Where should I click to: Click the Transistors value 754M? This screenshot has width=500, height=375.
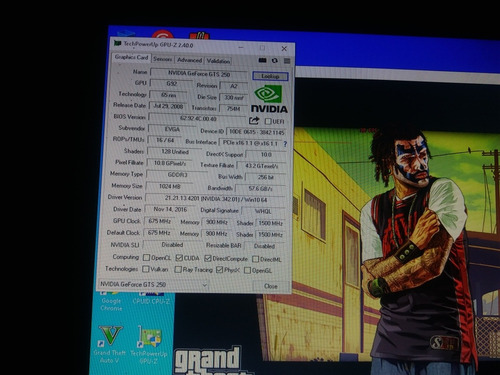click(233, 109)
